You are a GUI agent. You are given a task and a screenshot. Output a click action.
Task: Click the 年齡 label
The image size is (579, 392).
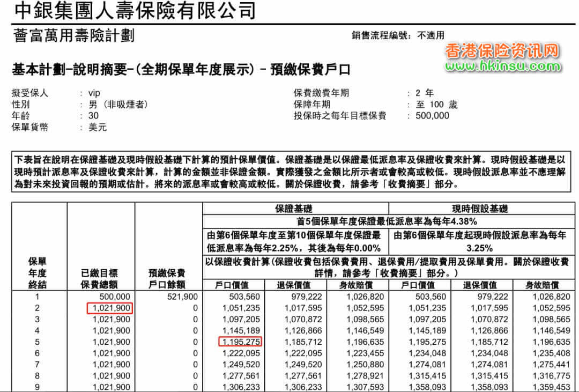coord(20,116)
